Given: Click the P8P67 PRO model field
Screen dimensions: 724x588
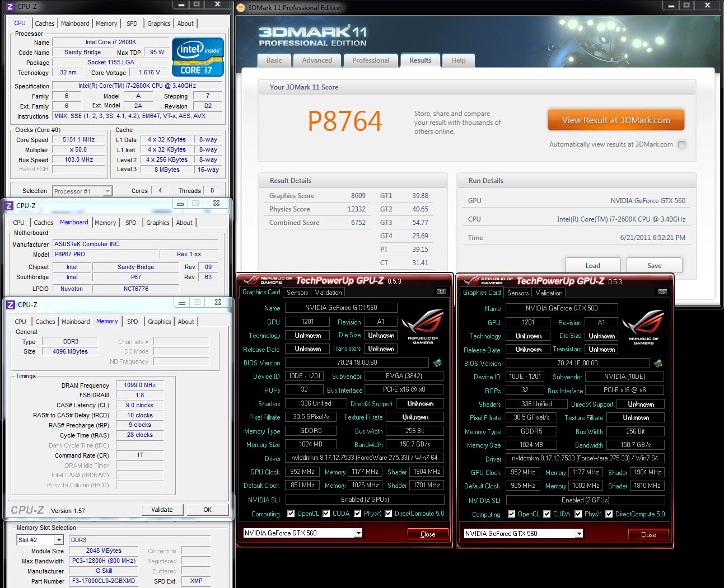Looking at the screenshot, I should click(106, 254).
